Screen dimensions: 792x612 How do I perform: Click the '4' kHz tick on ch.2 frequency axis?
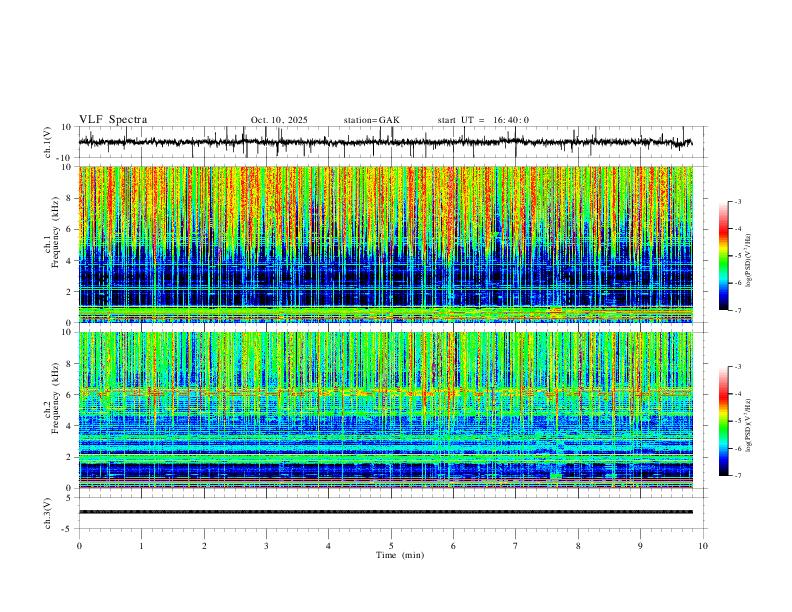(69, 426)
